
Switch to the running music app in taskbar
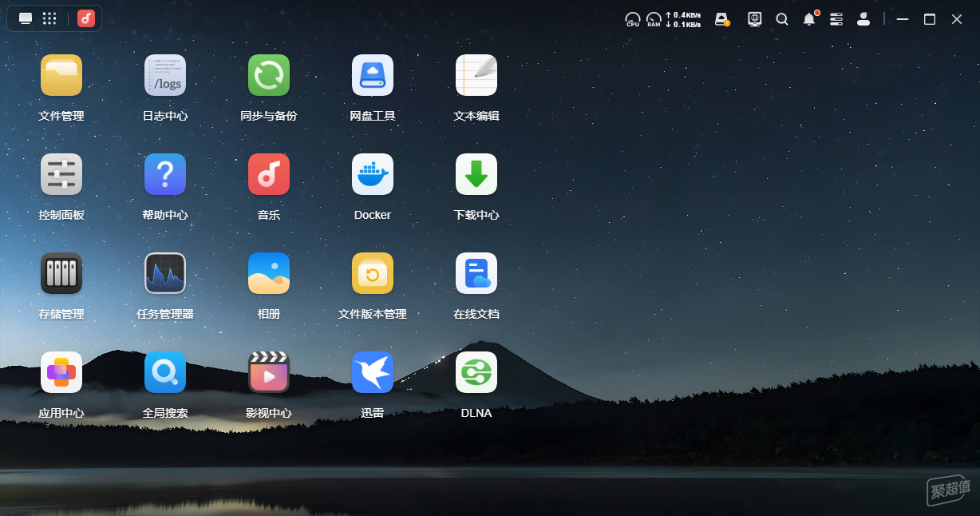(86, 18)
